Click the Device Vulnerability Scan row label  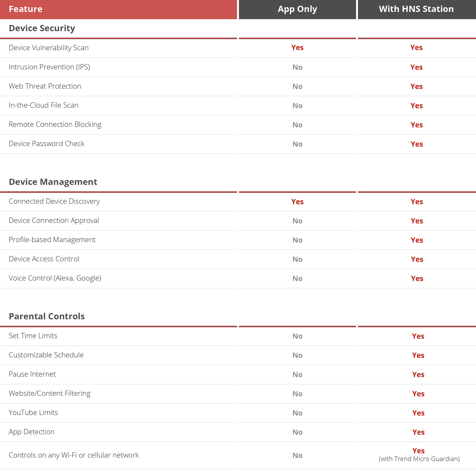pos(49,48)
